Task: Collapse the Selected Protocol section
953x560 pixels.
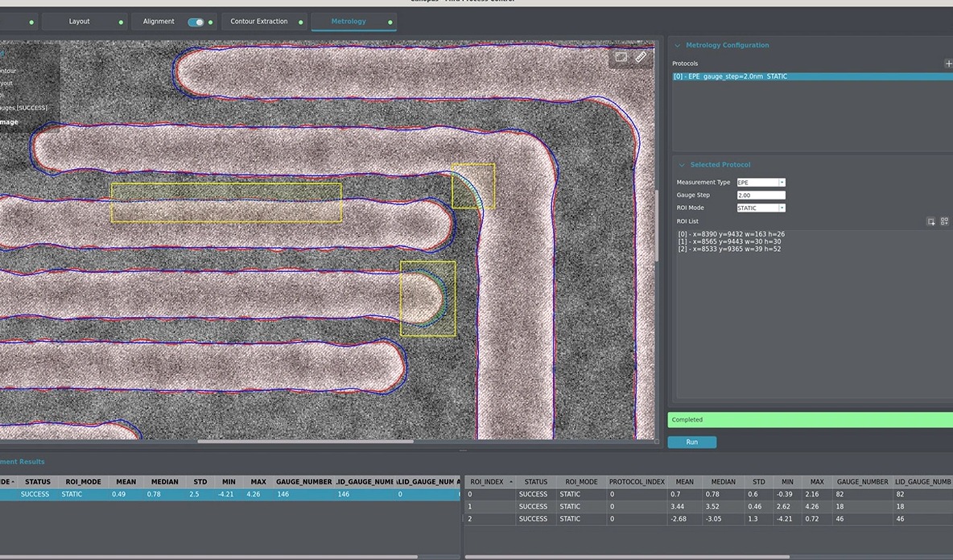Action: [x=682, y=165]
